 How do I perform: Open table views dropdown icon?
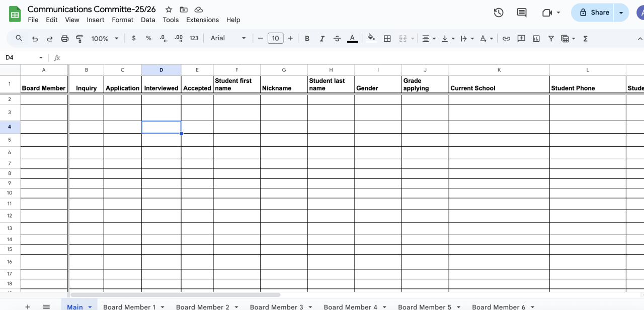pos(568,38)
